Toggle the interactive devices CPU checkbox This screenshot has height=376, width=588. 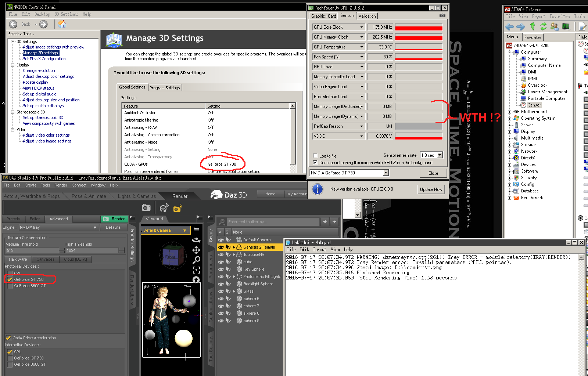(10, 352)
